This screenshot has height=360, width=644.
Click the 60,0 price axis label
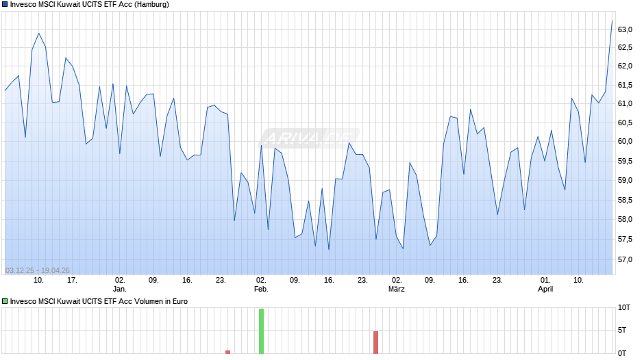625,141
